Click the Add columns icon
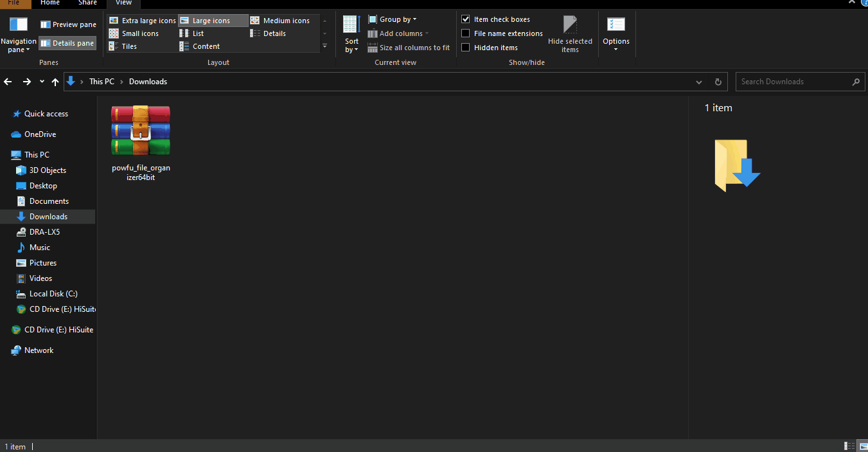Screen dimensions: 868x452 [373, 33]
